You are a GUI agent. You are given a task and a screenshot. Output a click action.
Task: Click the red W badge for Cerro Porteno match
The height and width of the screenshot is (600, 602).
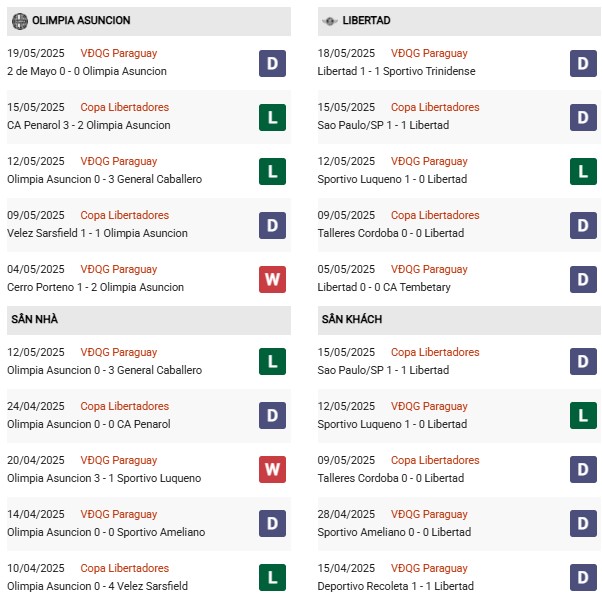(x=272, y=279)
